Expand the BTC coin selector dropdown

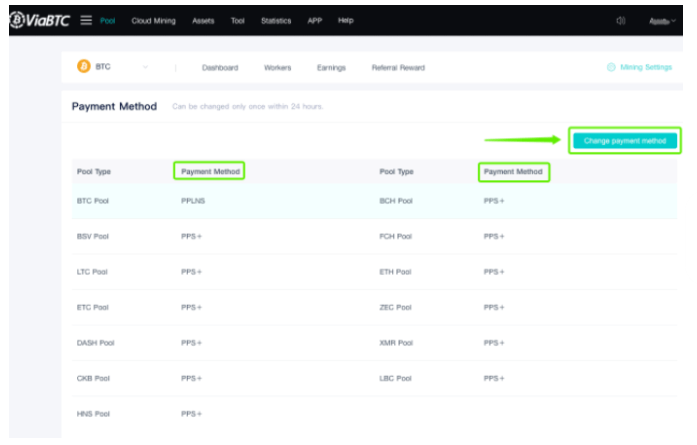145,67
